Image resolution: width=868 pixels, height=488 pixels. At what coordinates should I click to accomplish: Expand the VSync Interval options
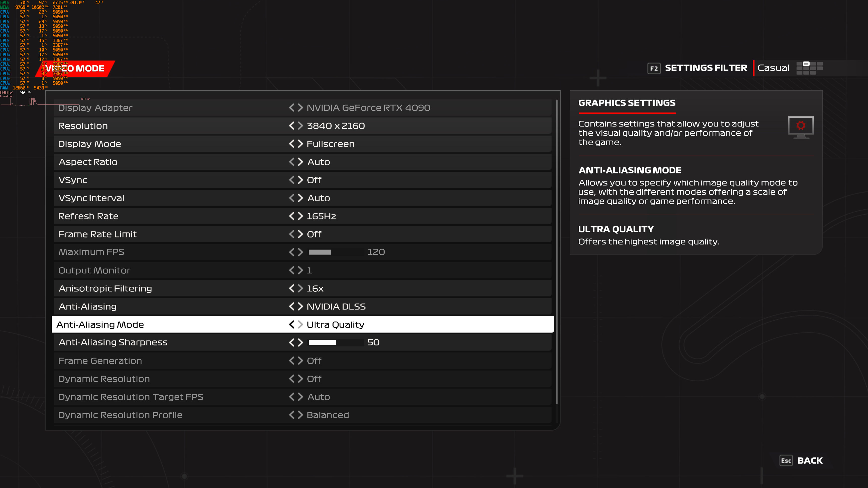299,198
